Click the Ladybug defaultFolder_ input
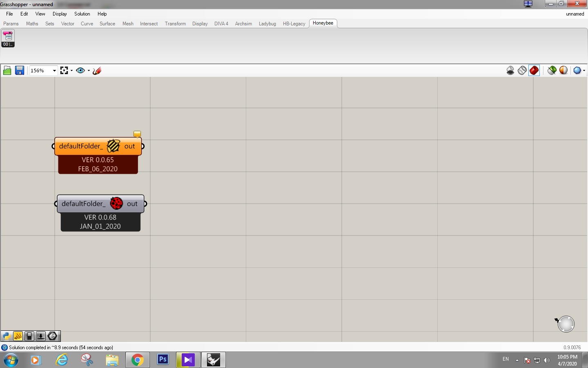Viewport: 588px width, 368px height. click(83, 204)
